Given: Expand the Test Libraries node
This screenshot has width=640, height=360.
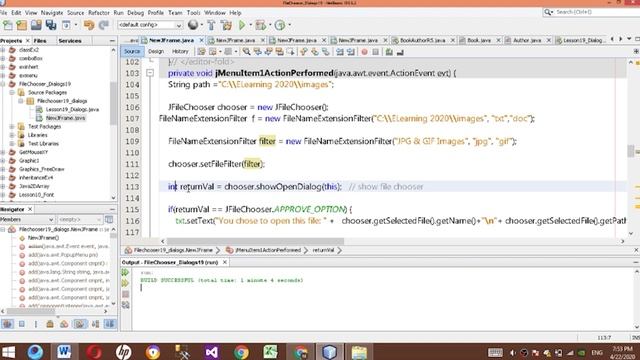Looking at the screenshot, I should tap(12, 144).
